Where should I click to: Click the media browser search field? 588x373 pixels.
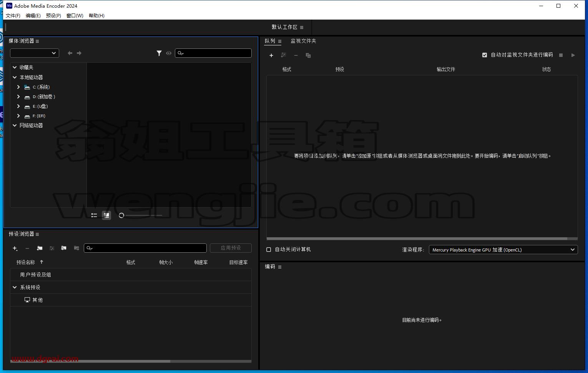pyautogui.click(x=213, y=53)
